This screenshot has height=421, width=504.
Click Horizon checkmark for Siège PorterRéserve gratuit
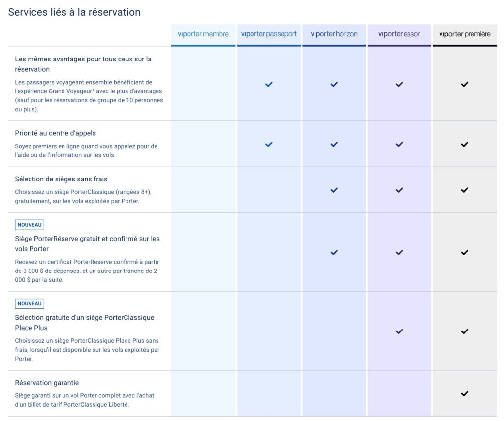[x=334, y=252]
